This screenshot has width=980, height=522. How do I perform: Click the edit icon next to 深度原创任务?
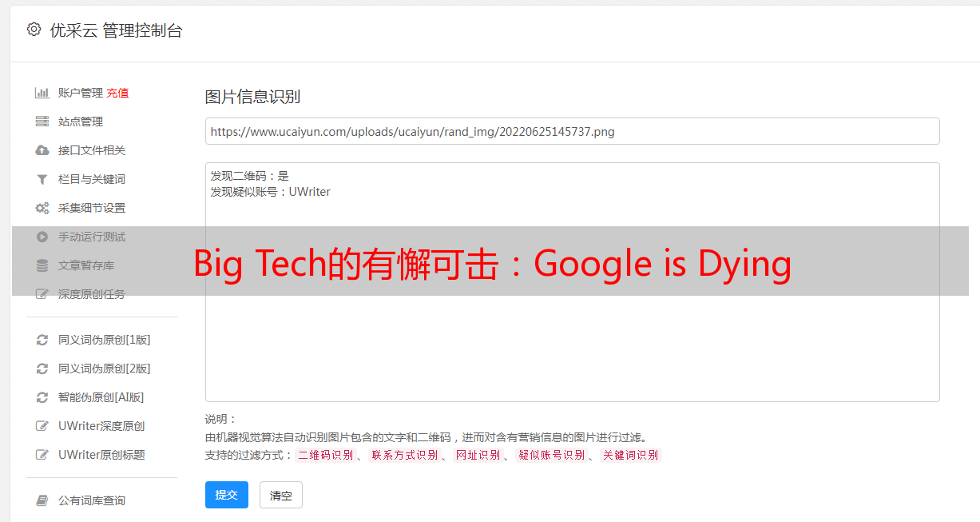pyautogui.click(x=42, y=294)
